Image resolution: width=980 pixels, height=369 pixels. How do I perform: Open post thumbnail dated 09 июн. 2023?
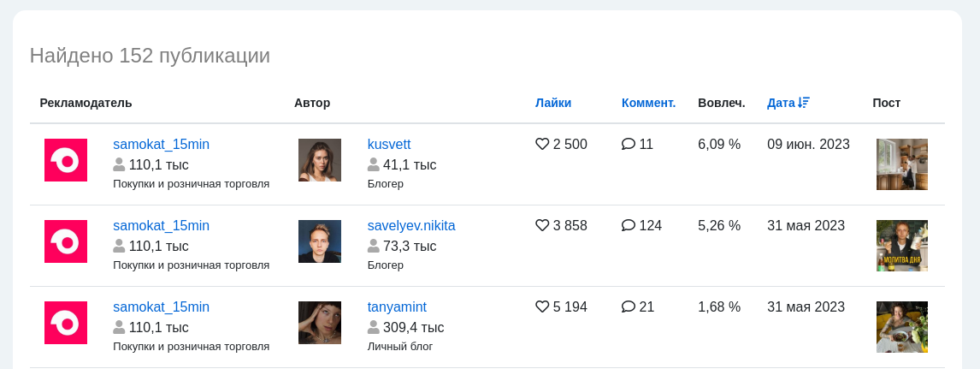[x=902, y=164]
